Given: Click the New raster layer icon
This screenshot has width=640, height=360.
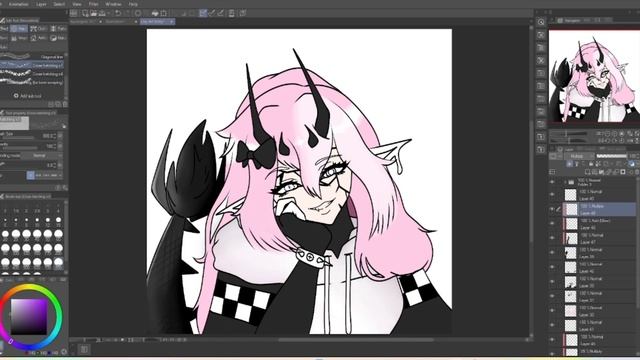Looking at the screenshot, I should point(588,172).
